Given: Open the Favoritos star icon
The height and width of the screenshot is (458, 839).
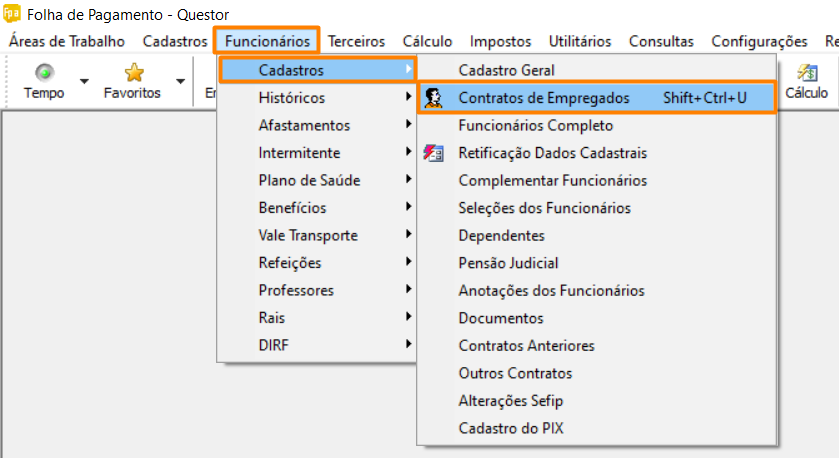Looking at the screenshot, I should [133, 74].
